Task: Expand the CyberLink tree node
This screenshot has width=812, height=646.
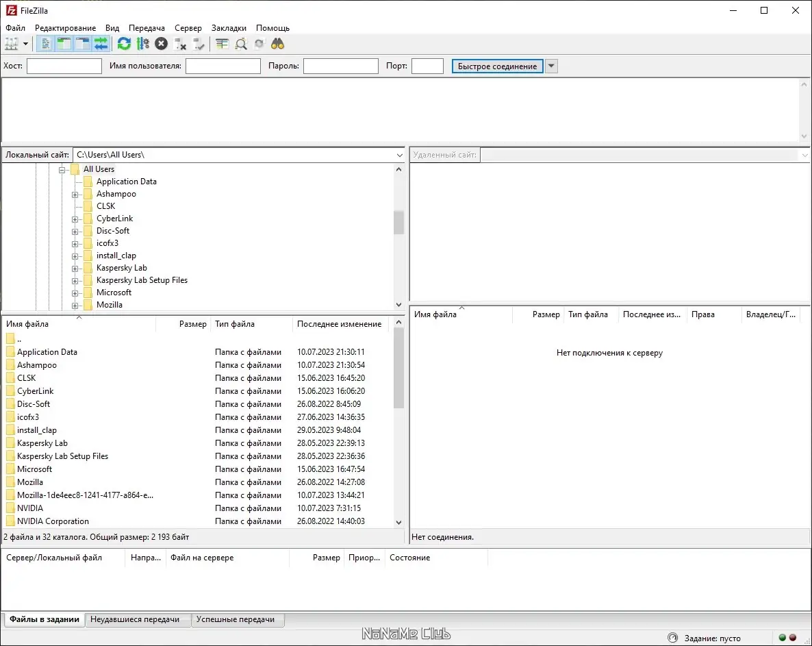Action: click(75, 219)
